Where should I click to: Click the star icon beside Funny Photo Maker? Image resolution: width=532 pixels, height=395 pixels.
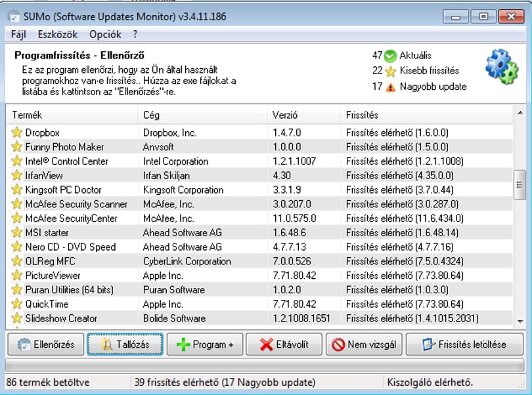[16, 146]
